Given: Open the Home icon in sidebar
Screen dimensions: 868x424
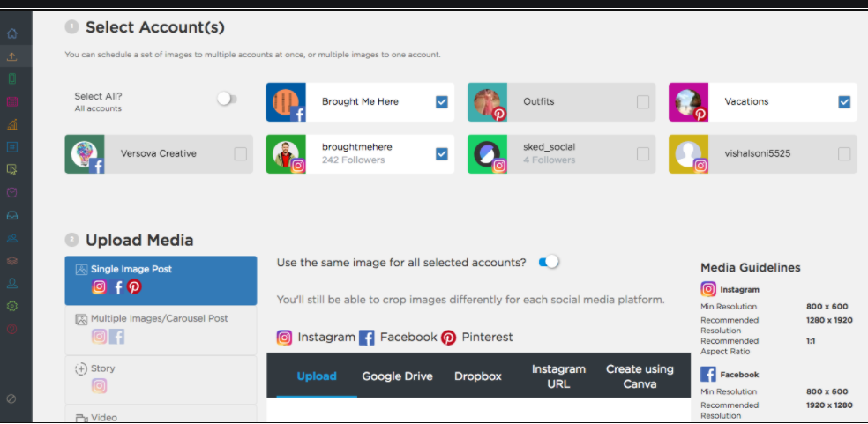Looking at the screenshot, I should point(12,33).
